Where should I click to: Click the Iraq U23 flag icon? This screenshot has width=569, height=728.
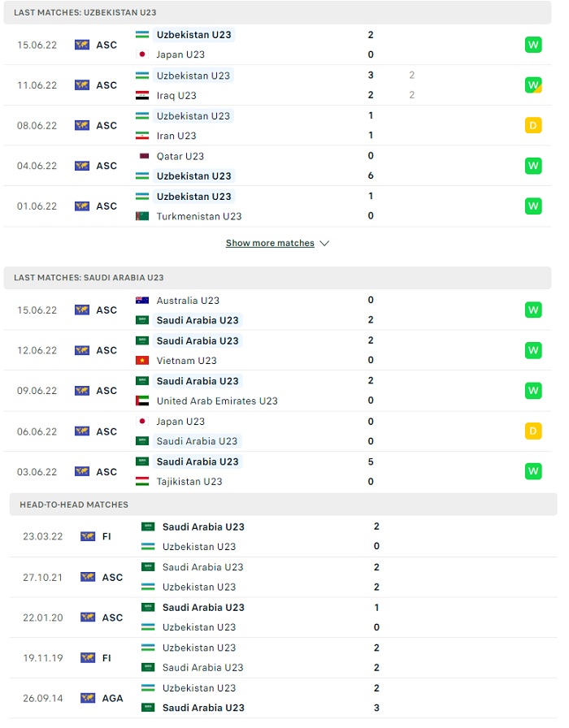142,95
